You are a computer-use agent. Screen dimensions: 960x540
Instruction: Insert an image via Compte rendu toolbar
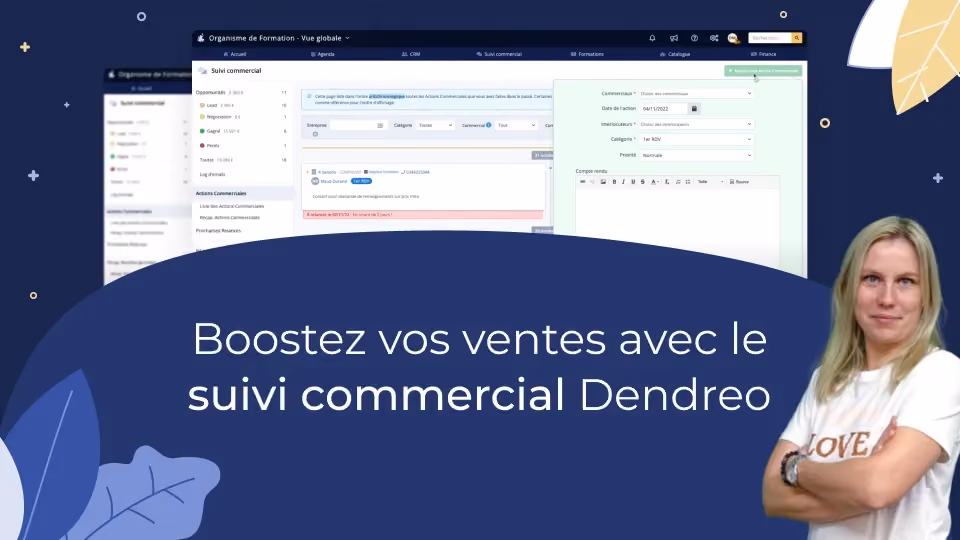tap(603, 182)
